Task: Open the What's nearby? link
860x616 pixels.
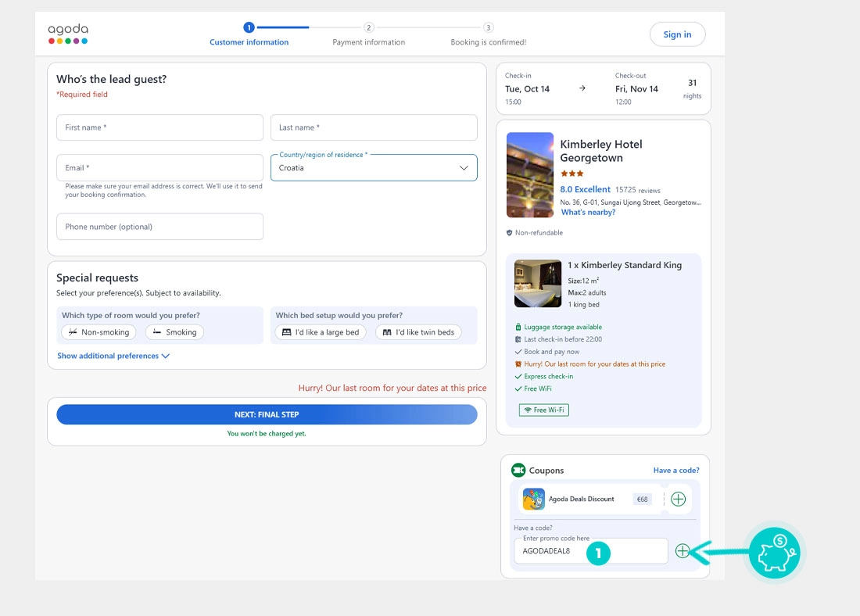Action: point(588,213)
